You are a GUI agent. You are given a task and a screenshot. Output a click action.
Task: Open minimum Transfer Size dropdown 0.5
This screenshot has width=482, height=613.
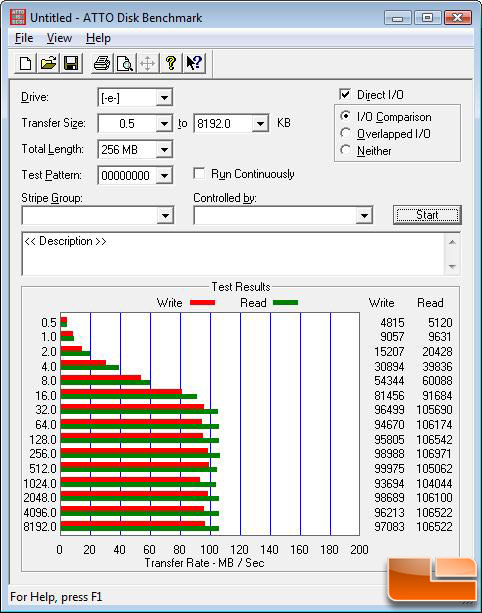[x=164, y=124]
